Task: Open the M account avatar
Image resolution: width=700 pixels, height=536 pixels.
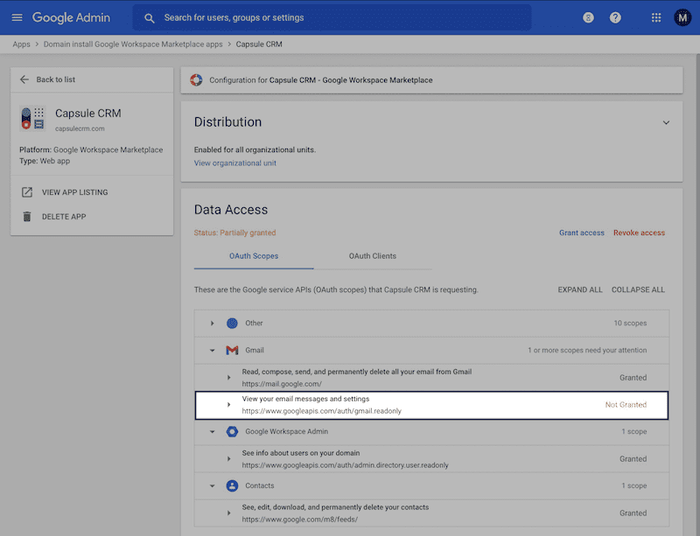Action: [682, 17]
